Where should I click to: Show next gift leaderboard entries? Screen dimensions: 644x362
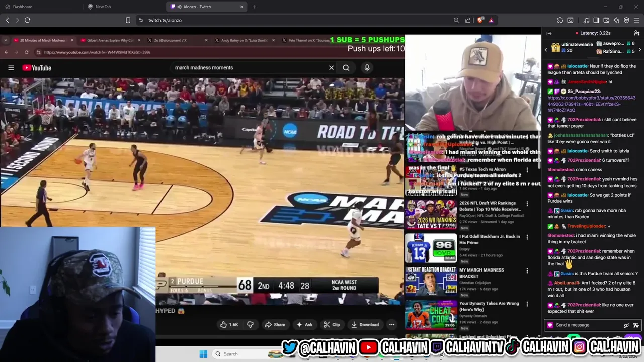click(x=639, y=50)
